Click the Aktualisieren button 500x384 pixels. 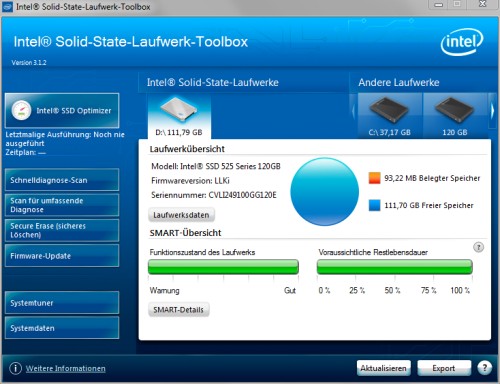(x=383, y=368)
